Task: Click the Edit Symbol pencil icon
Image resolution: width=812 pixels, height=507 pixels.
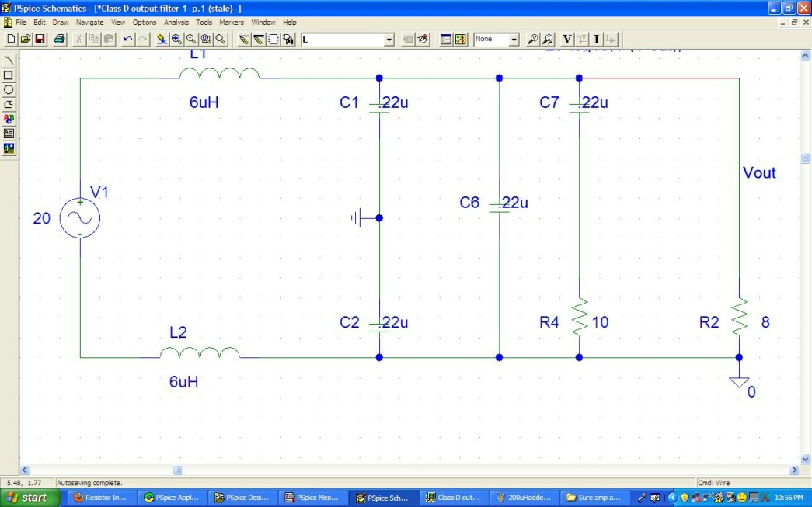Action: (423, 40)
